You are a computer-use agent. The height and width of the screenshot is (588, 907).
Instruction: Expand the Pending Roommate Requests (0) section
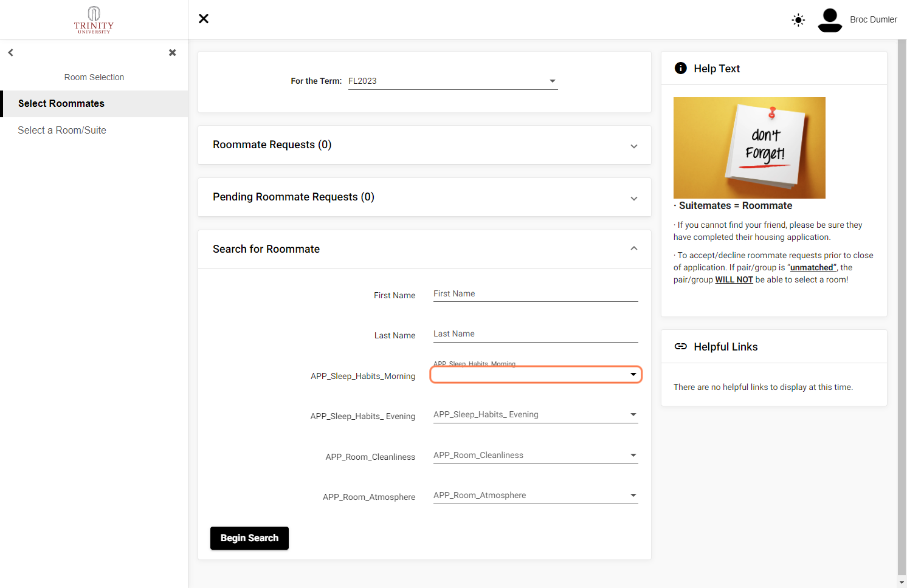pyautogui.click(x=424, y=197)
